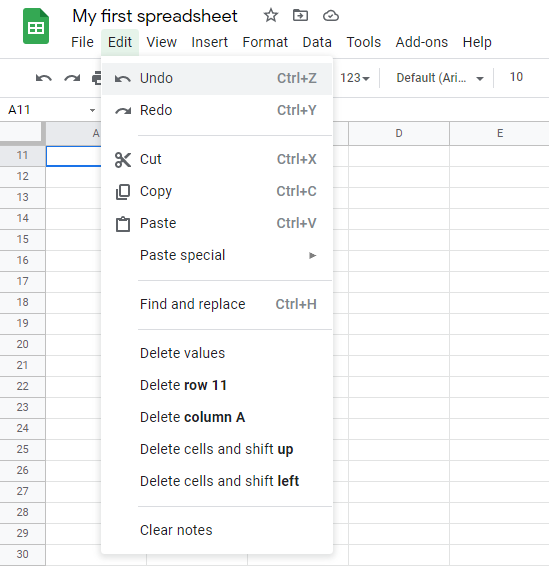Select Cut with the scissors icon
The image size is (549, 566).
(217, 159)
